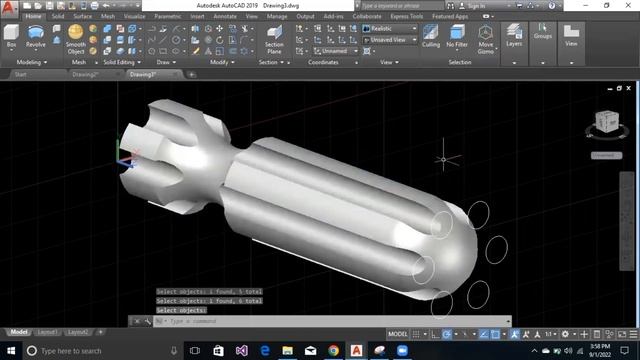The width and height of the screenshot is (640, 360).
Task: Click the Section Plane tool
Action: pos(274,40)
